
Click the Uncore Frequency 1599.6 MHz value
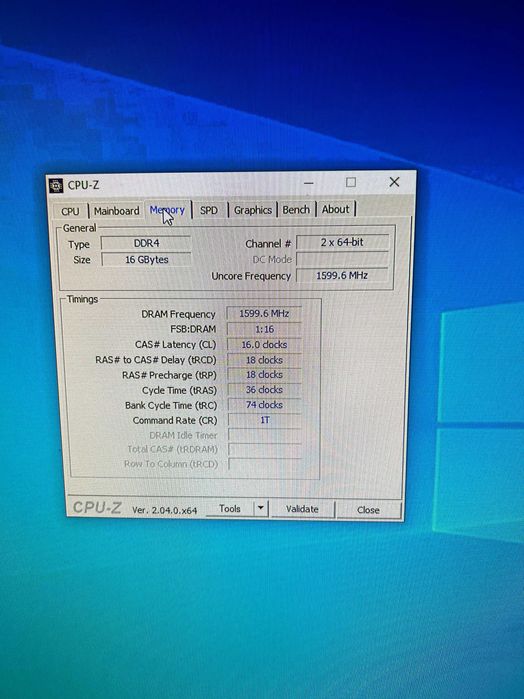[x=342, y=275]
